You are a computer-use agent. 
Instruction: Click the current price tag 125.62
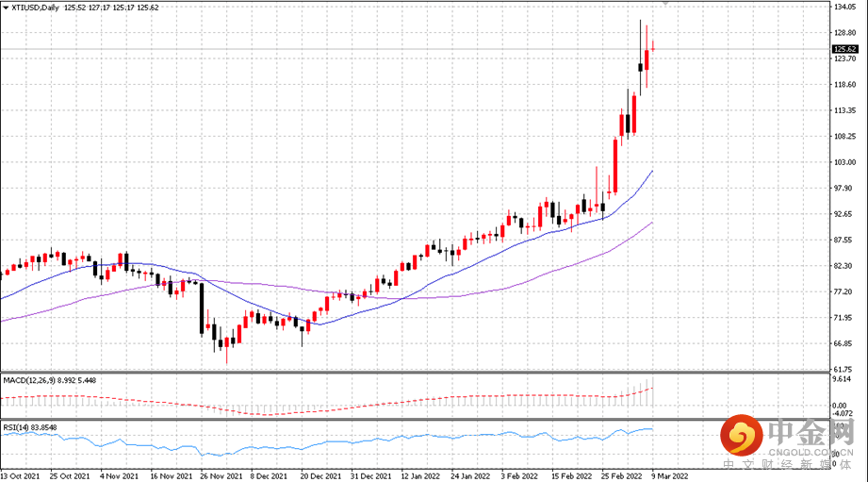(844, 49)
